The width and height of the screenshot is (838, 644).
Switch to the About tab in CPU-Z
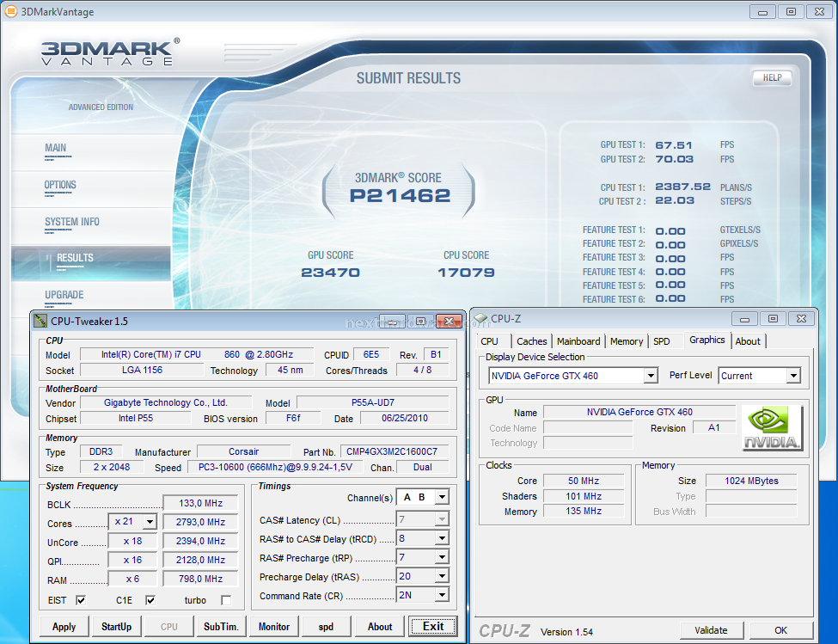coord(748,341)
